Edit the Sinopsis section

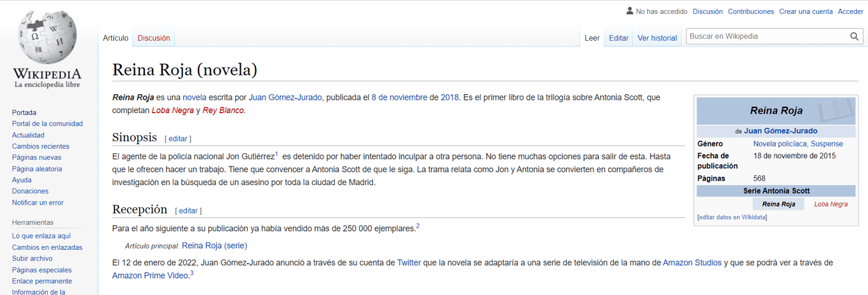[178, 139]
